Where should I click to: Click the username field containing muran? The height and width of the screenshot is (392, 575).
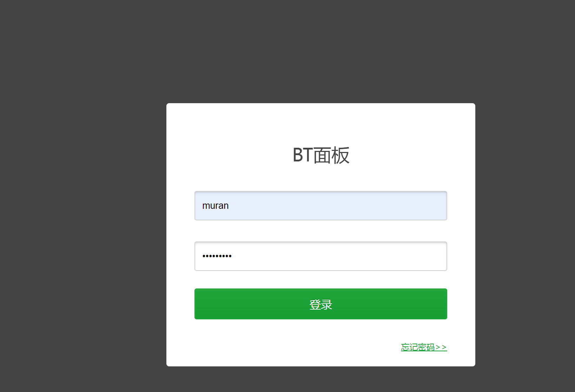point(320,206)
